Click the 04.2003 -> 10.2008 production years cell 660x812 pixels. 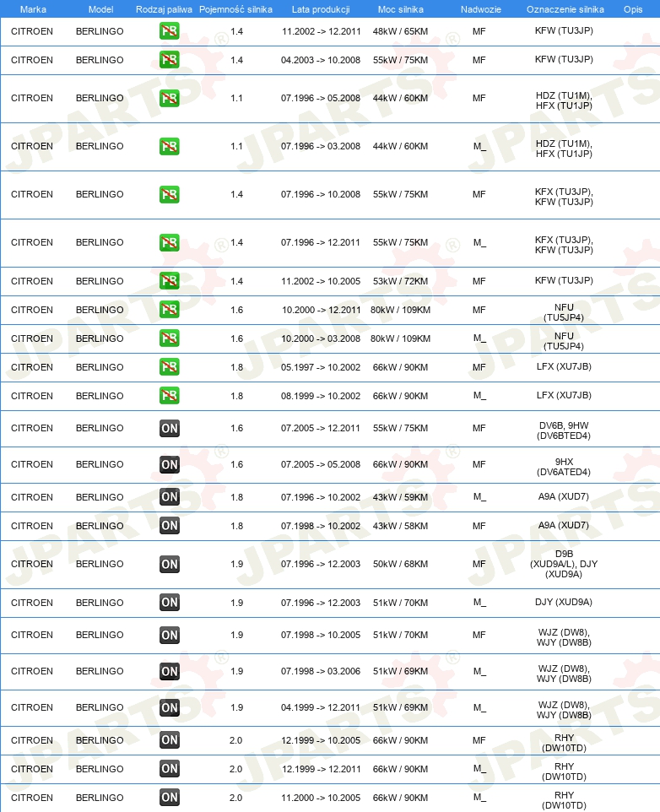(x=321, y=60)
